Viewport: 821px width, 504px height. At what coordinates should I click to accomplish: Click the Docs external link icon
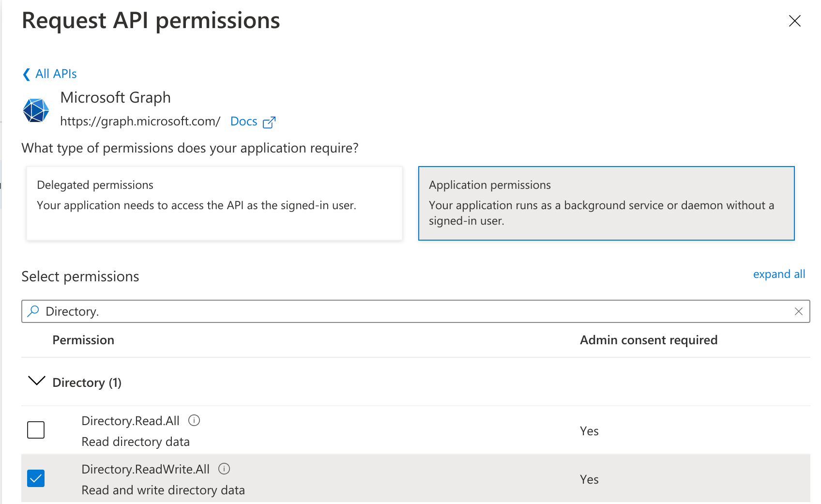click(x=269, y=122)
